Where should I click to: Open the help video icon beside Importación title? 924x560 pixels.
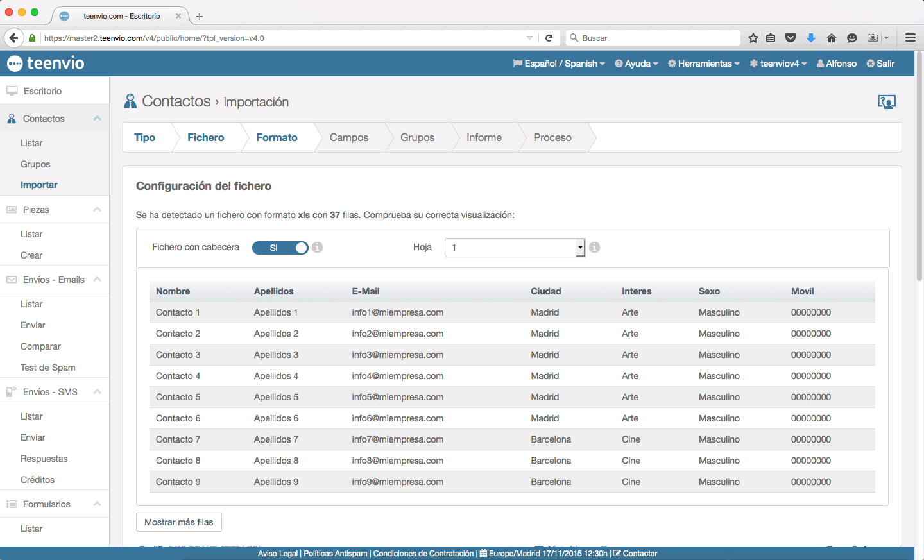pyautogui.click(x=886, y=102)
